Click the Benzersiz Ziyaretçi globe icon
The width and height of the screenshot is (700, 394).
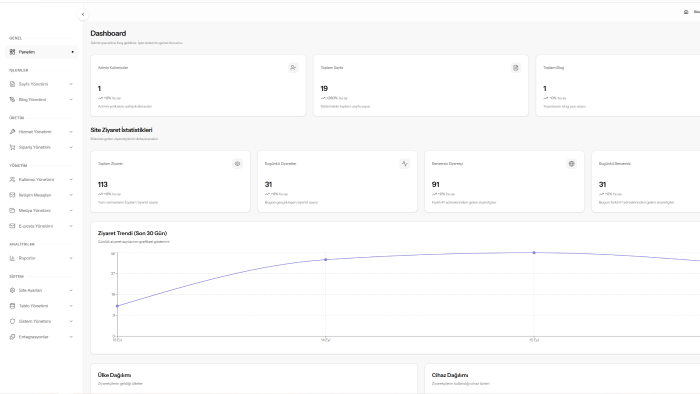point(571,164)
